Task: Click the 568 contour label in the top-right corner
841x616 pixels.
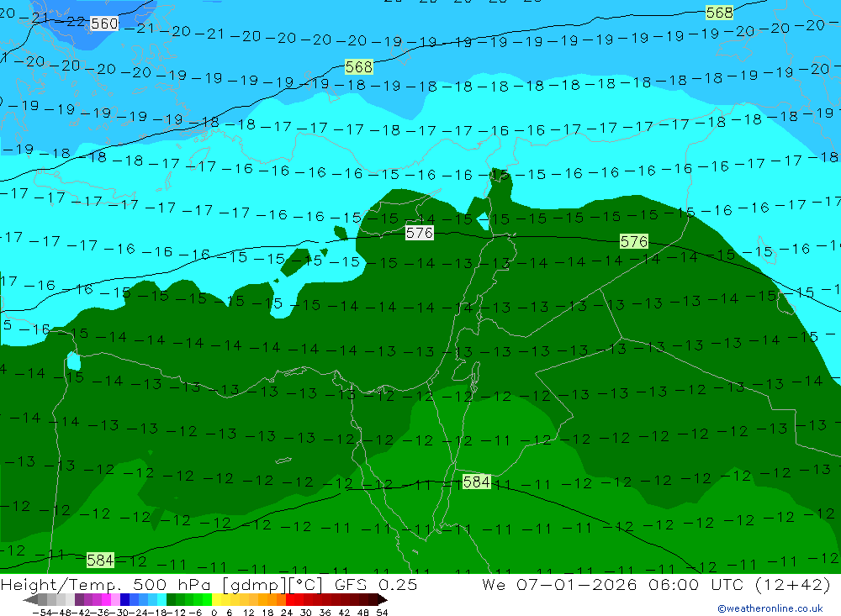Action: (719, 13)
